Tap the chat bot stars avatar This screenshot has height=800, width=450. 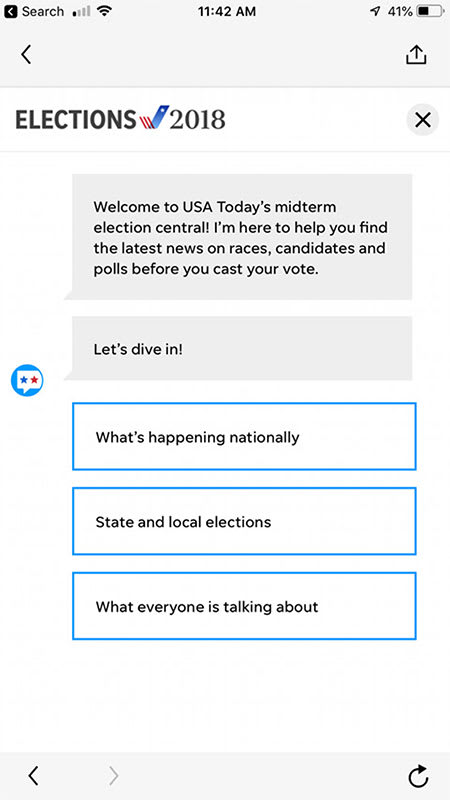click(27, 381)
